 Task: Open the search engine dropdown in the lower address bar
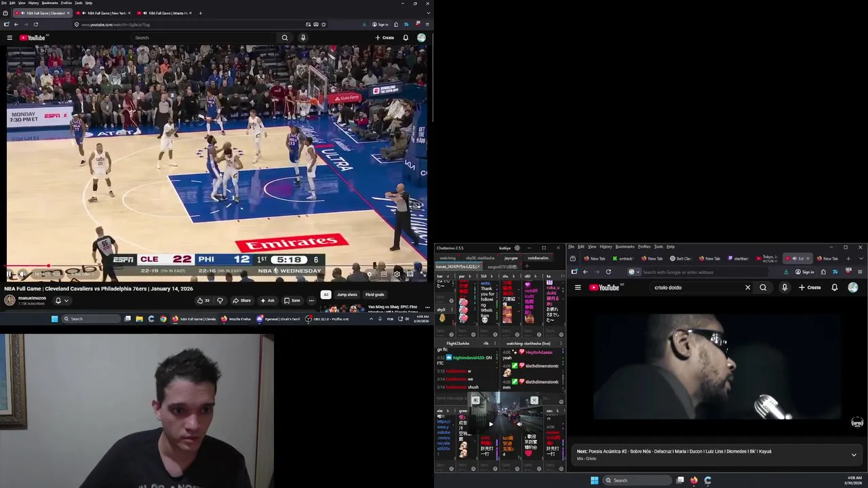coord(633,272)
